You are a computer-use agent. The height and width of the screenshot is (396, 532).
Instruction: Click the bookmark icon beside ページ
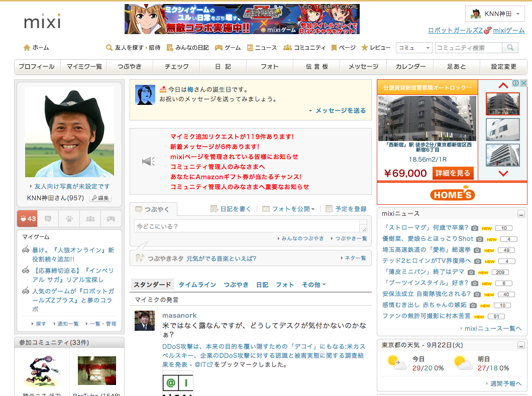pos(334,48)
